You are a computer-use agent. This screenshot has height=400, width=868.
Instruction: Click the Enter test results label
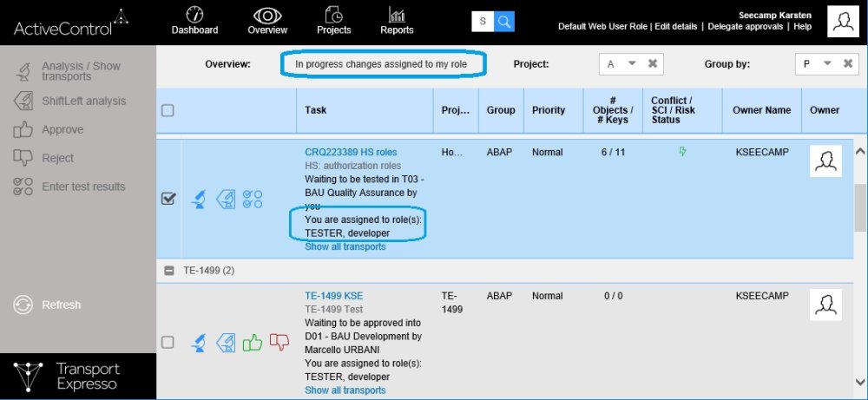[x=83, y=187]
